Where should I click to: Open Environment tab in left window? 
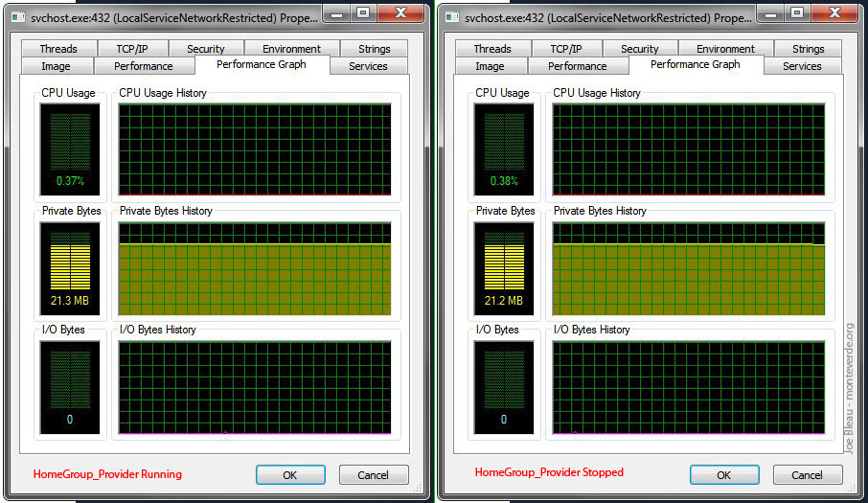[x=292, y=48]
